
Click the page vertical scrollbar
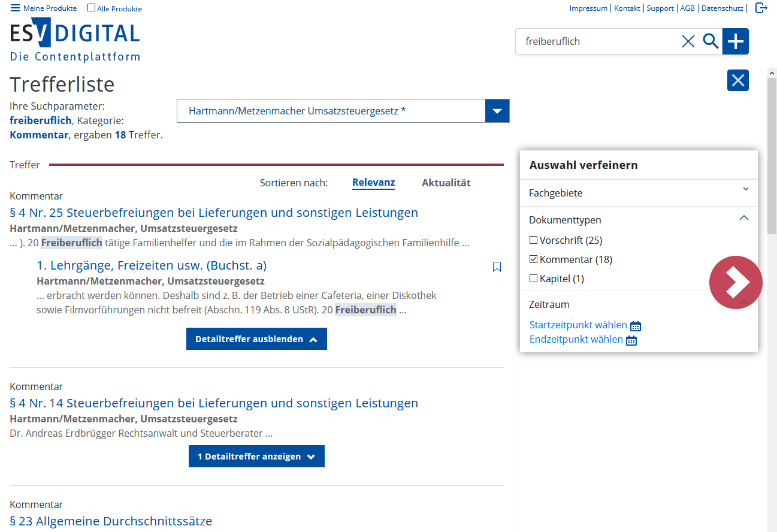[x=772, y=300]
